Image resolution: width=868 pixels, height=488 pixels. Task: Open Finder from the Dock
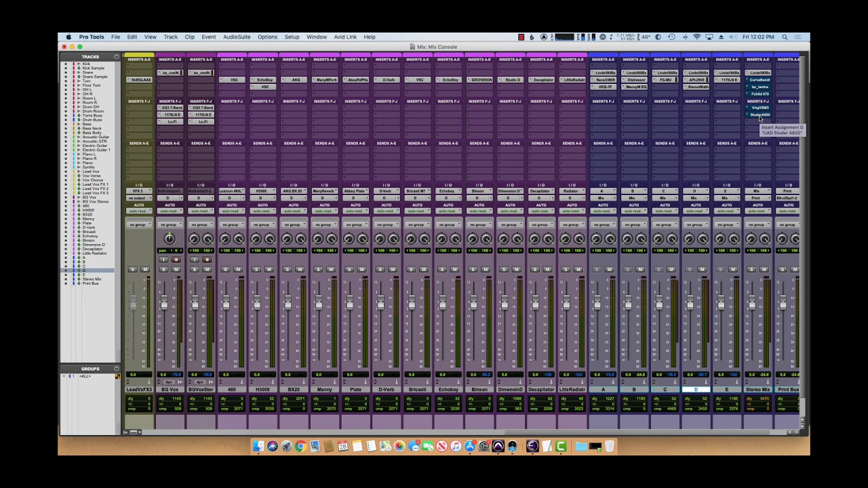[258, 446]
